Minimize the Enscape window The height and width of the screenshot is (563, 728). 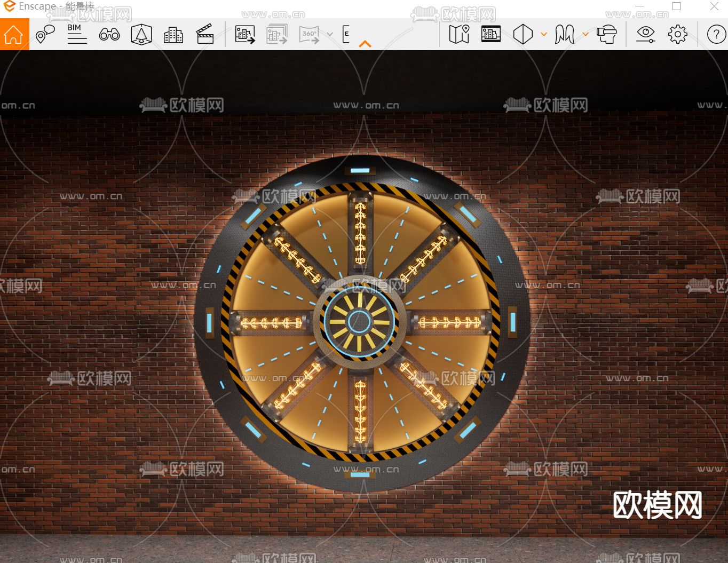click(x=639, y=6)
